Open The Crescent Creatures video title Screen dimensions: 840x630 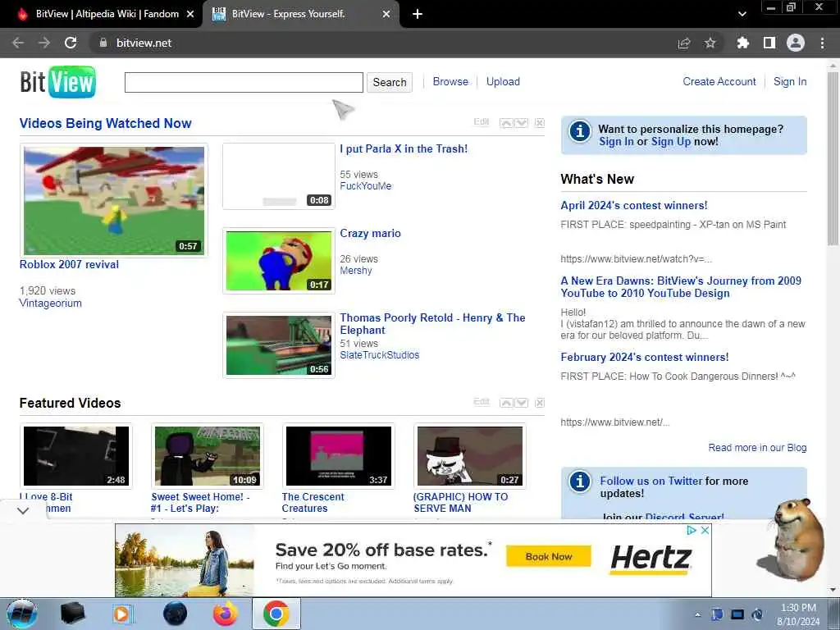tap(313, 503)
